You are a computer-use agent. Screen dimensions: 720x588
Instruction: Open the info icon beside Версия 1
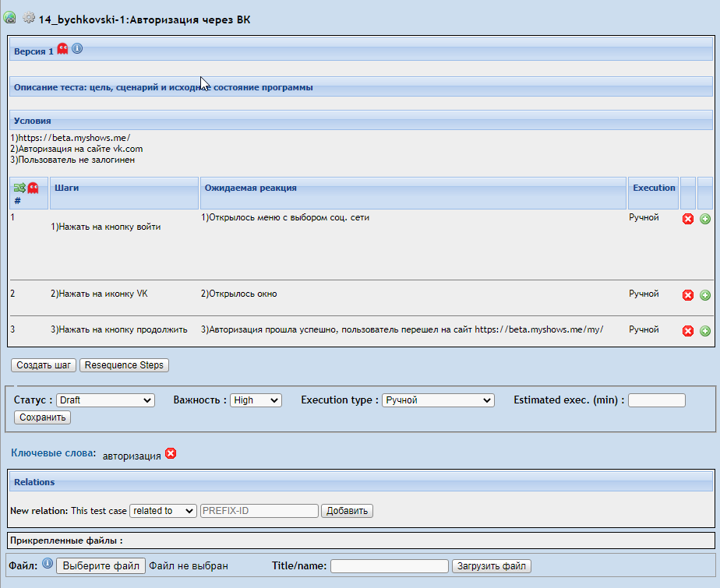tap(76, 48)
